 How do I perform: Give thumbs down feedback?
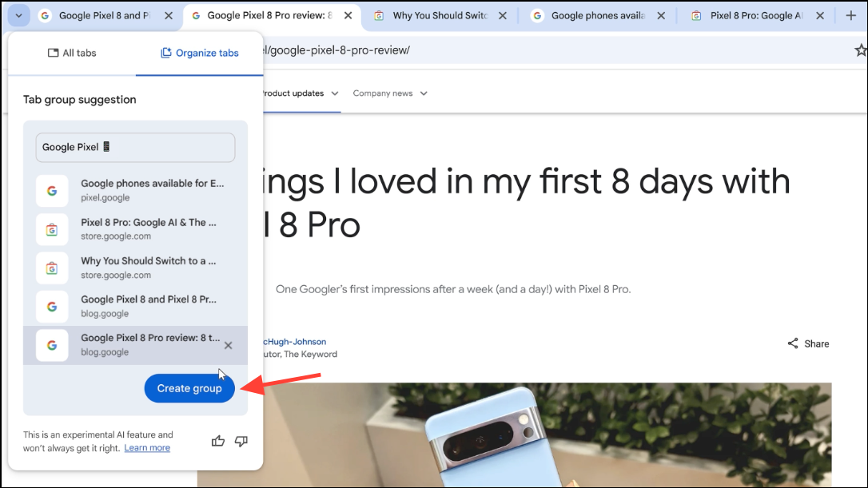tap(241, 441)
